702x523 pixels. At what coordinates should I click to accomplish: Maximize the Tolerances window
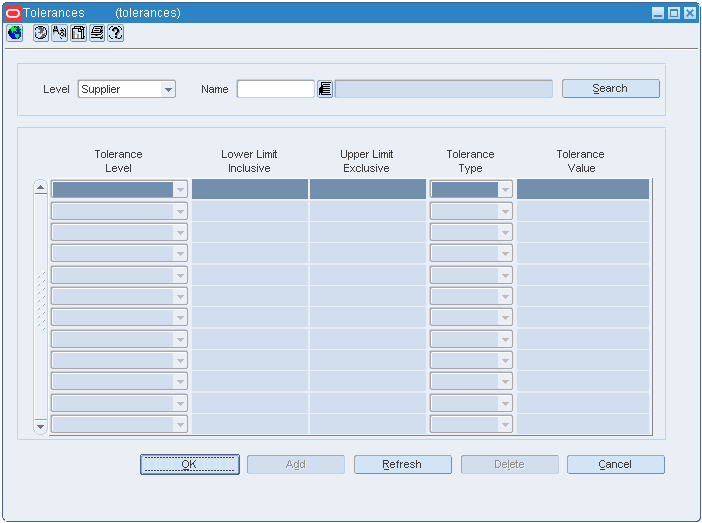[x=674, y=13]
